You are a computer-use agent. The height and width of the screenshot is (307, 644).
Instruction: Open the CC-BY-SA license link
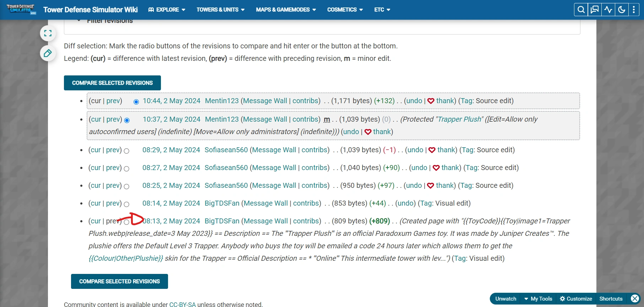pos(183,305)
